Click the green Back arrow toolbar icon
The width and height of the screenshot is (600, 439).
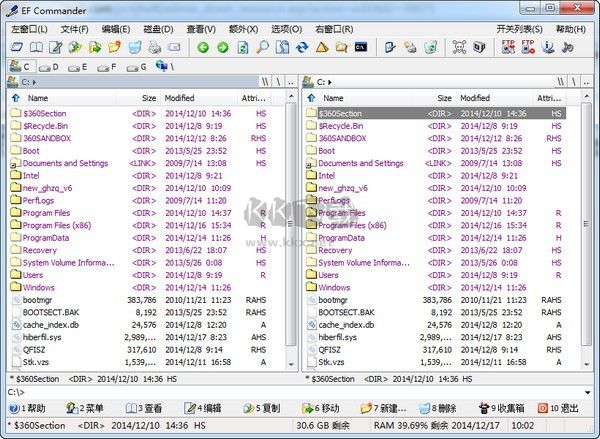(203, 47)
